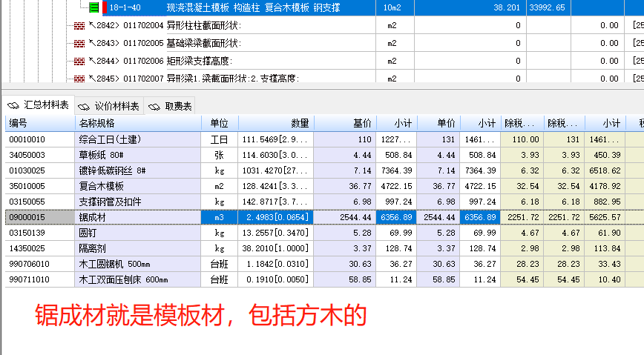The height and width of the screenshot is (355, 644).
Task: Click the 名称规格 column header
Action: (x=138, y=123)
